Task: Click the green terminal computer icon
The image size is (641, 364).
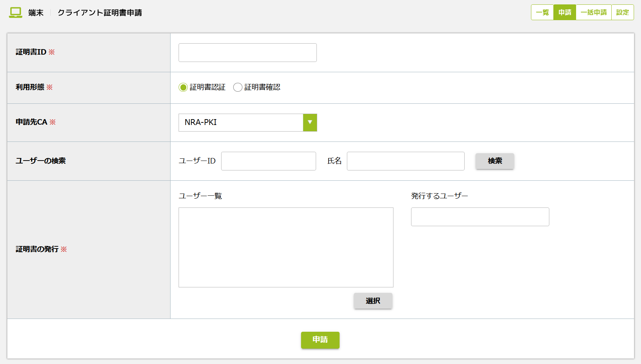Action: (x=15, y=12)
